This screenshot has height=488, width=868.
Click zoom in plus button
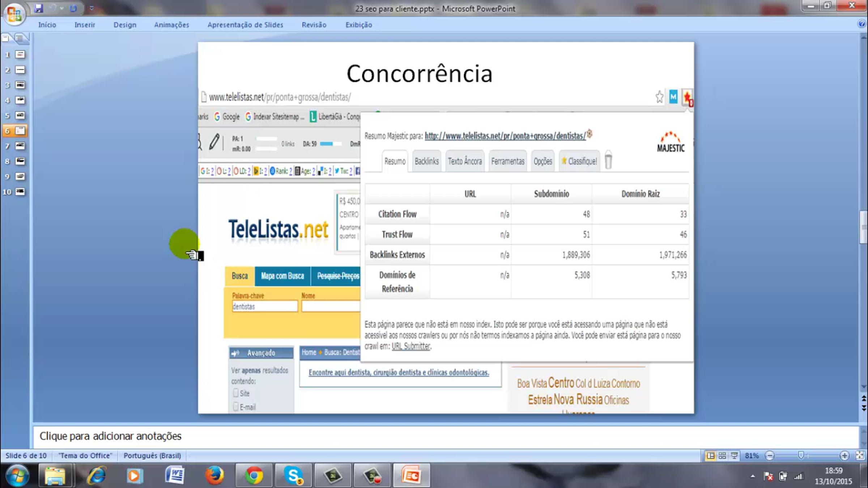tap(844, 455)
